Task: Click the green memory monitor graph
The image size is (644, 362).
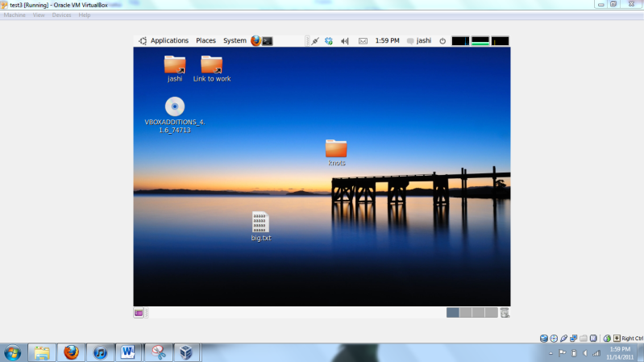Action: 480,40
